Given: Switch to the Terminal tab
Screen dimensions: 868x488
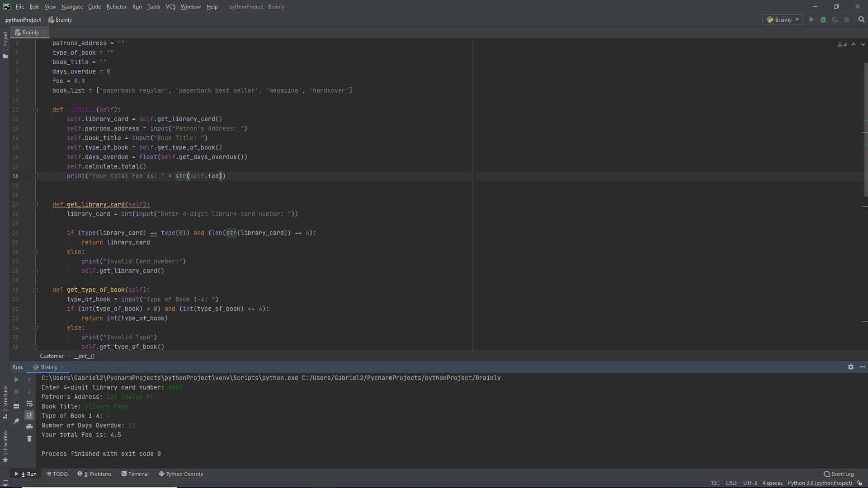Looking at the screenshot, I should click(x=135, y=474).
